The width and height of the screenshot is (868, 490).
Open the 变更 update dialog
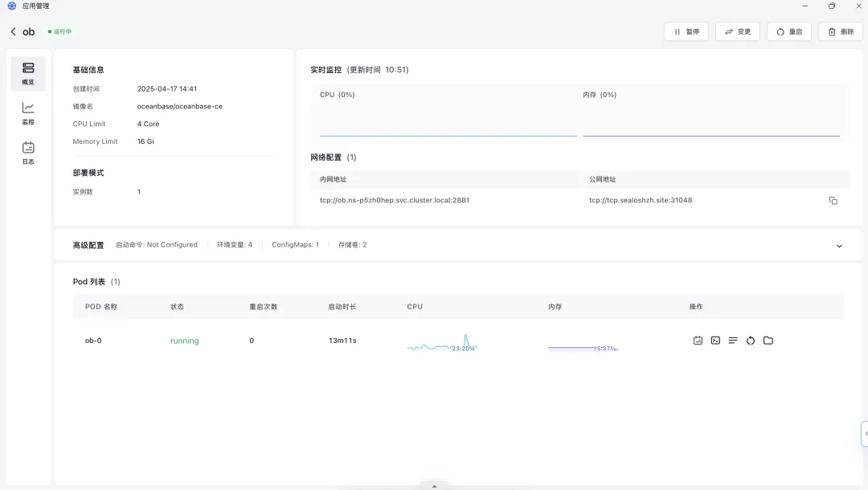737,31
